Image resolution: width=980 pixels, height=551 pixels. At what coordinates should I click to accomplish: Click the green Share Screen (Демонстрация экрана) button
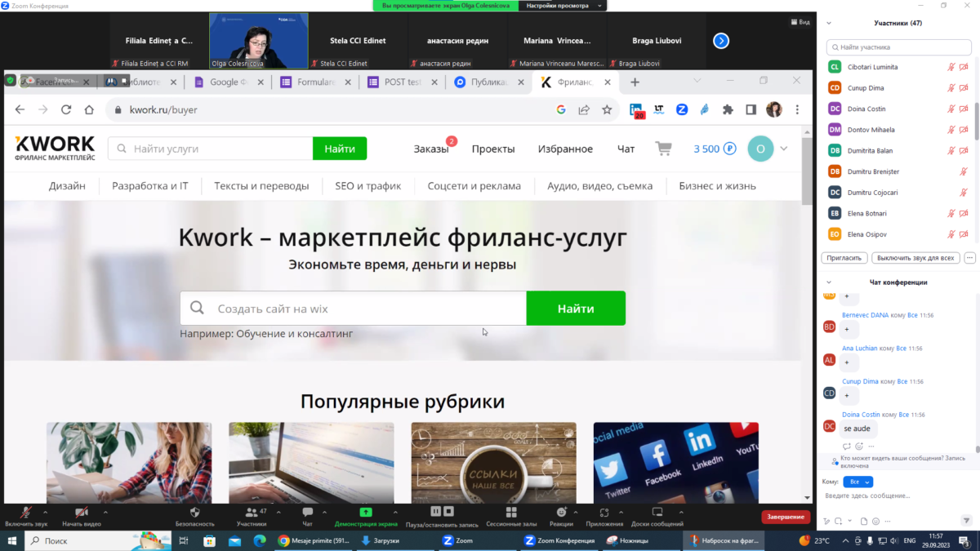[x=366, y=516]
